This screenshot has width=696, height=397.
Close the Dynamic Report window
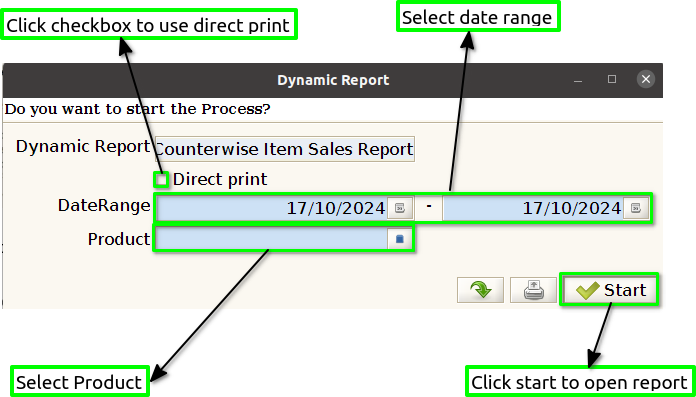646,79
